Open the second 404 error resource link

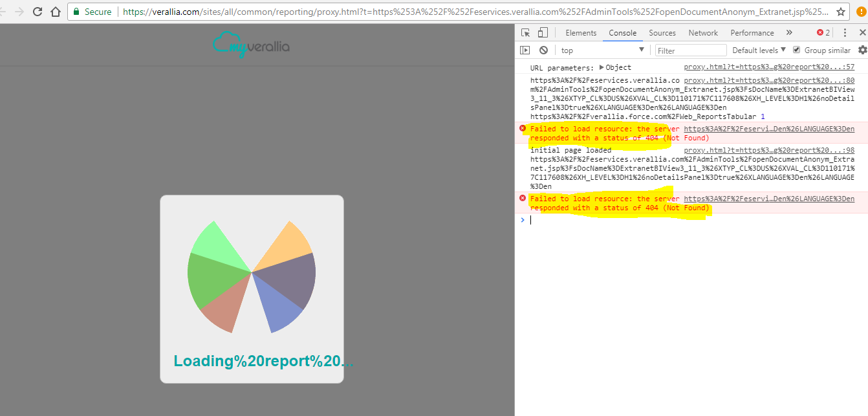769,199
